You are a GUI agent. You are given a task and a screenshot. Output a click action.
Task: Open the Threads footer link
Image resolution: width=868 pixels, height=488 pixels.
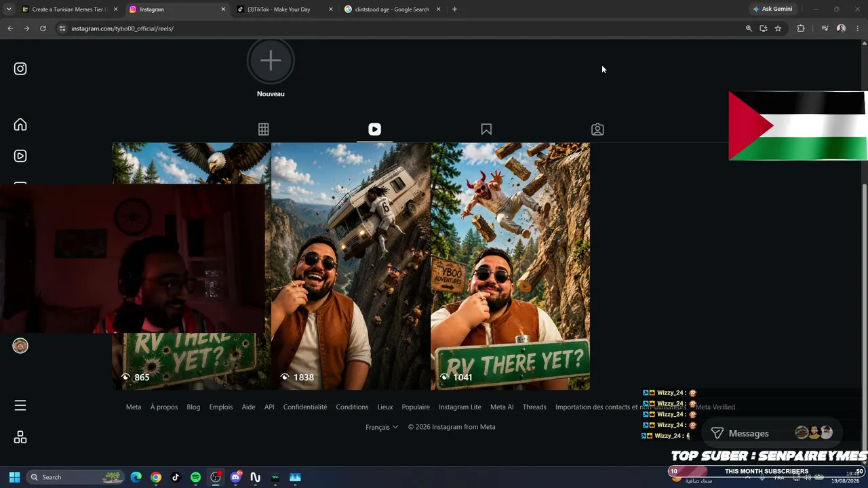click(x=534, y=407)
